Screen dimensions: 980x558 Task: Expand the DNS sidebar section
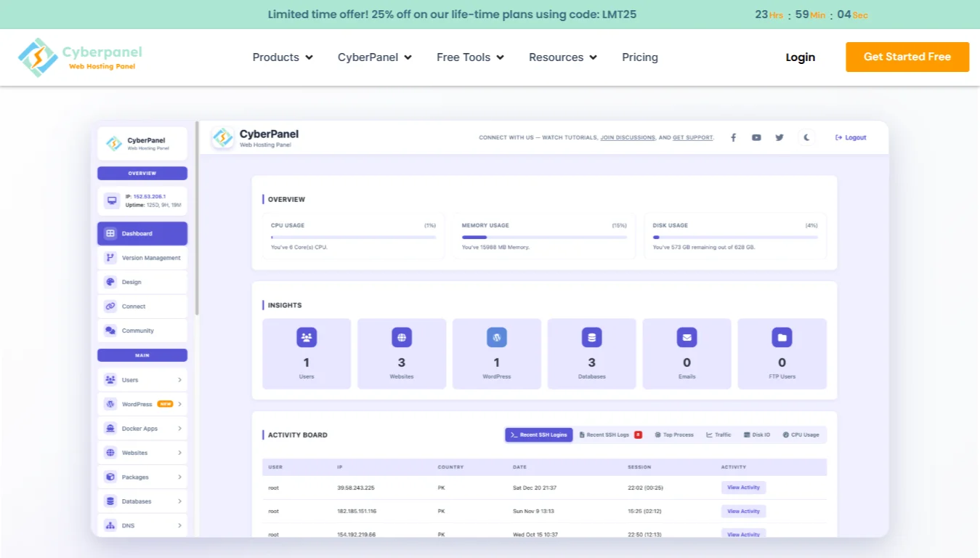(x=142, y=525)
